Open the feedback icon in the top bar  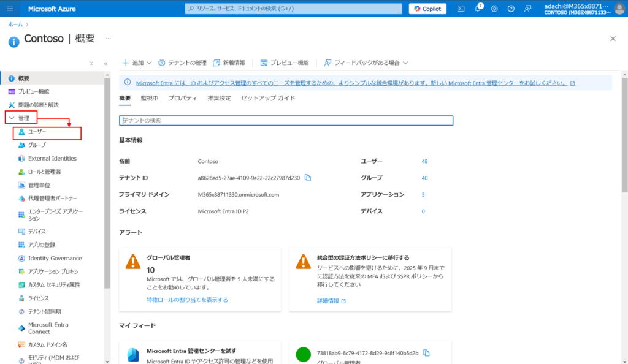(528, 9)
